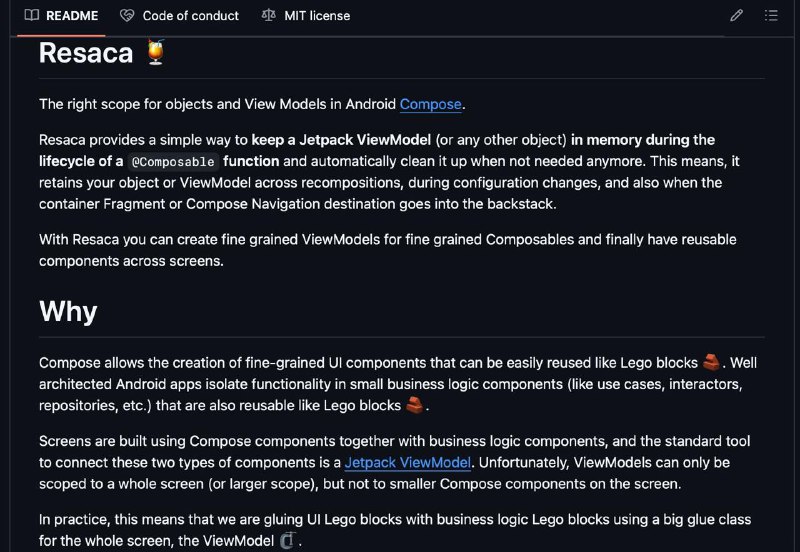Click the bold text keep a Jetpack ViewModel
This screenshot has height=552, width=800.
click(341, 140)
